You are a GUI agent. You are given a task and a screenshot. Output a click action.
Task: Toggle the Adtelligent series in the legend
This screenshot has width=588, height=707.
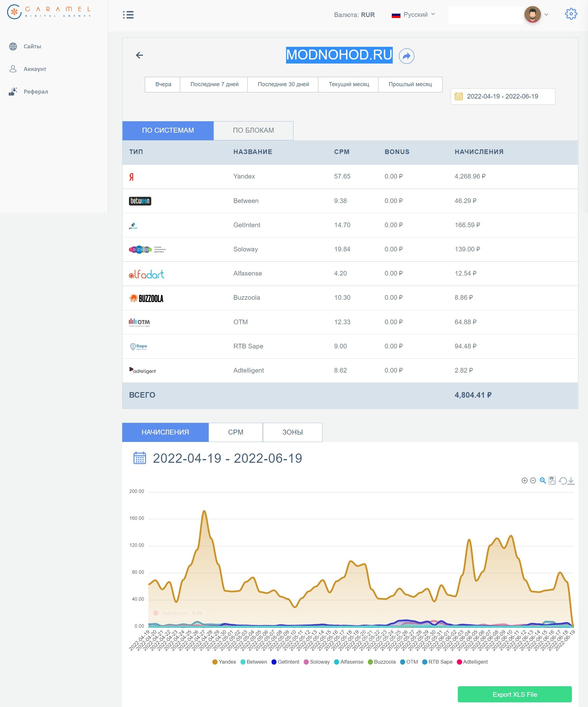(x=472, y=662)
